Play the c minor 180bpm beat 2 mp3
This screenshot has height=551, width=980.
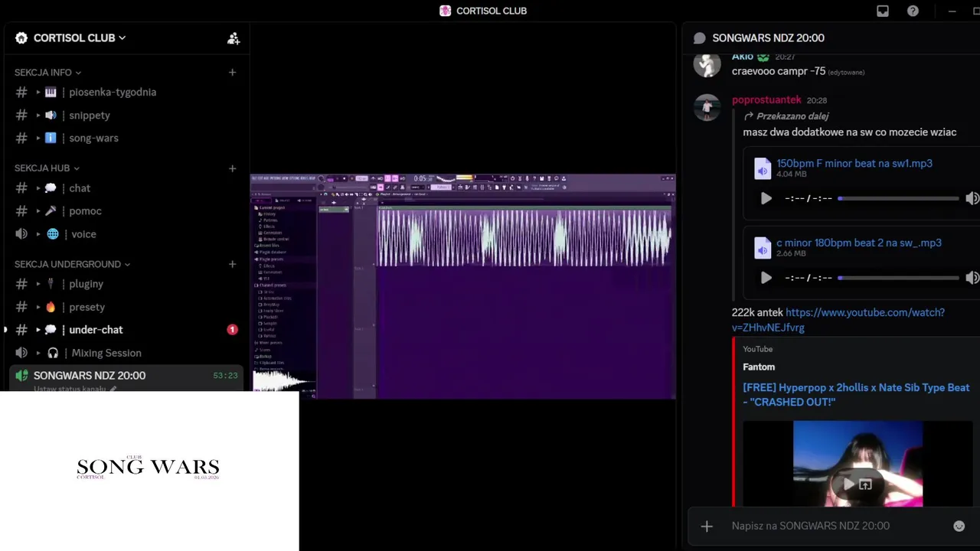coord(766,278)
